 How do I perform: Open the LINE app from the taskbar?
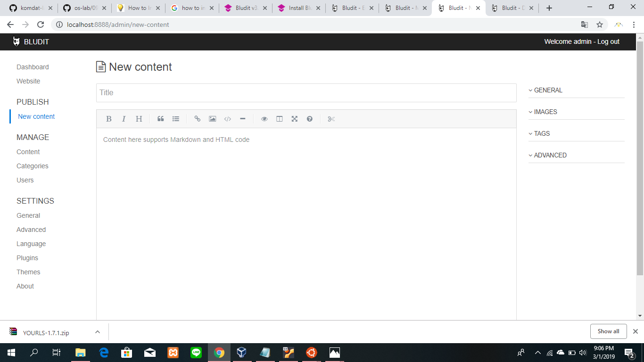(196, 353)
